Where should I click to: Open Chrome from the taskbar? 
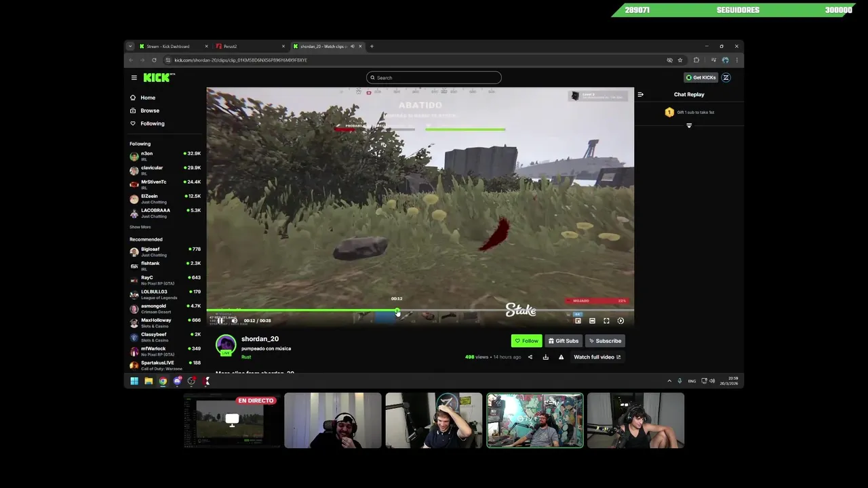click(x=163, y=381)
